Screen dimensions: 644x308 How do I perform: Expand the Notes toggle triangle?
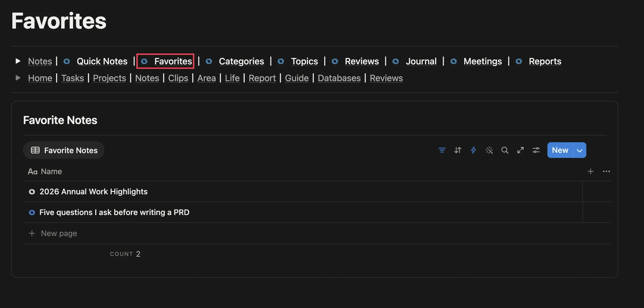18,61
